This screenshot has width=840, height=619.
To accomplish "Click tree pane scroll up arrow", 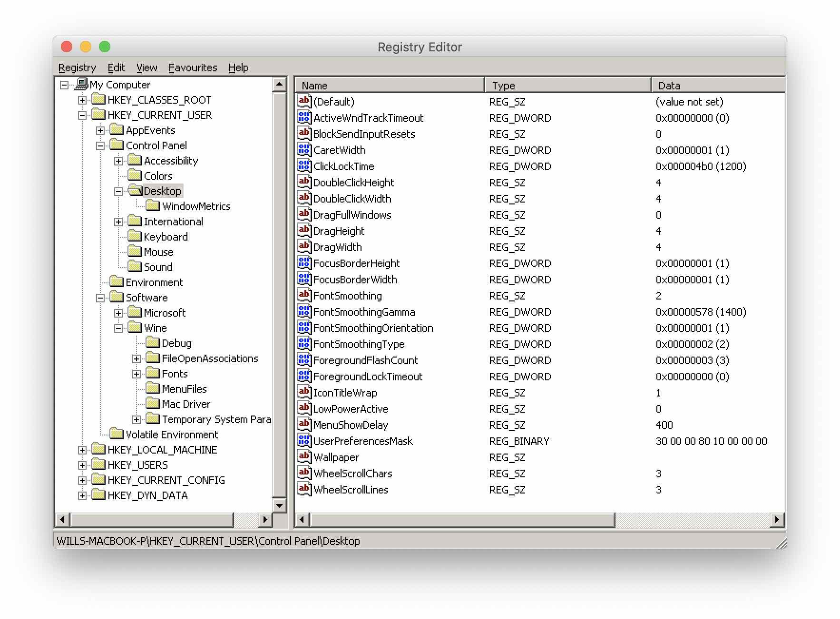I will point(279,85).
